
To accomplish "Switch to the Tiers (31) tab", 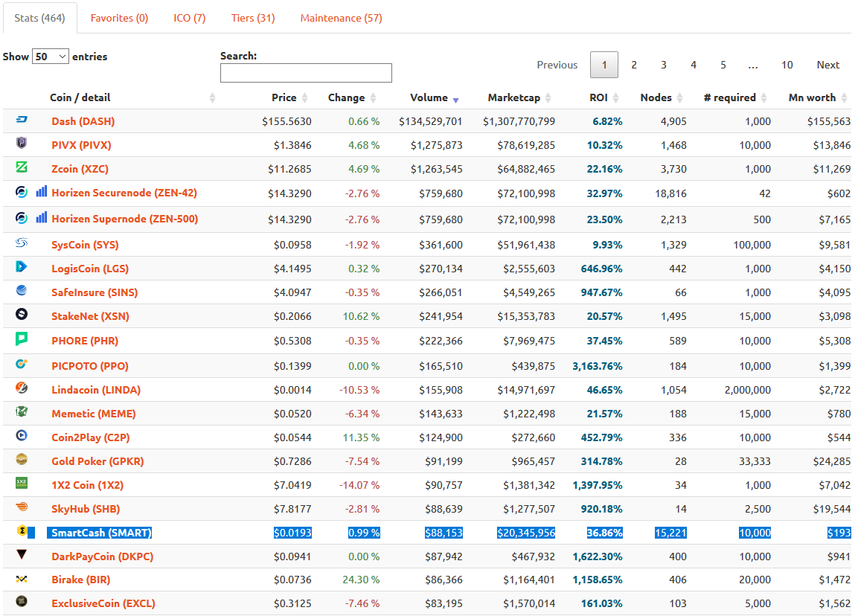I will pos(253,18).
